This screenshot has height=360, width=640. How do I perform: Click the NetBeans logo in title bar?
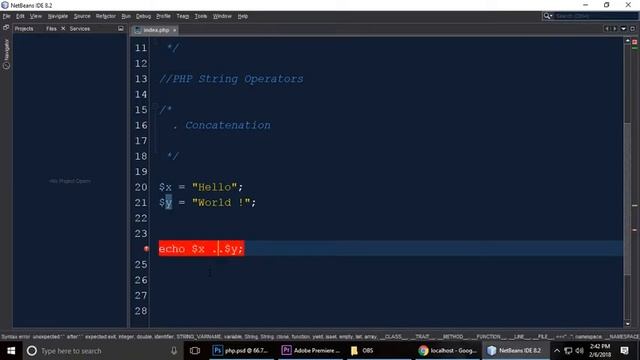(5, 5)
